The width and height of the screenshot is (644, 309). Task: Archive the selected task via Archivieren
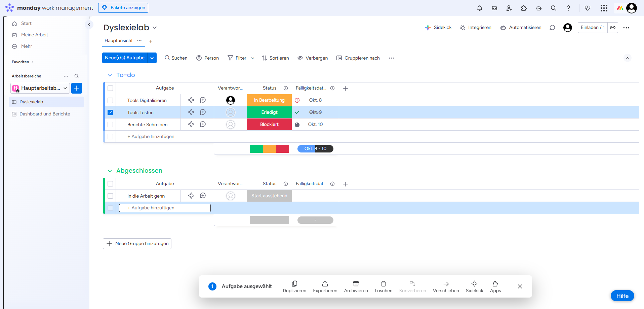tap(356, 286)
